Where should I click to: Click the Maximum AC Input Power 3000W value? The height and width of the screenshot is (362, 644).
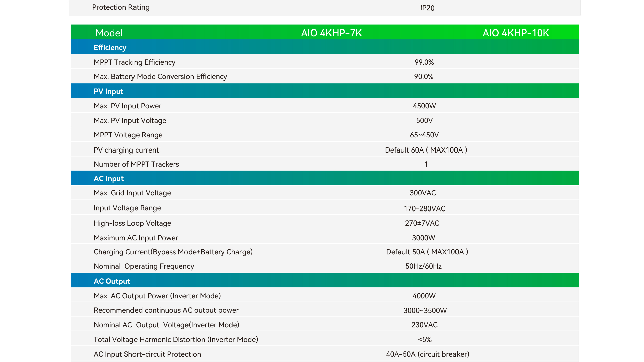click(x=423, y=238)
